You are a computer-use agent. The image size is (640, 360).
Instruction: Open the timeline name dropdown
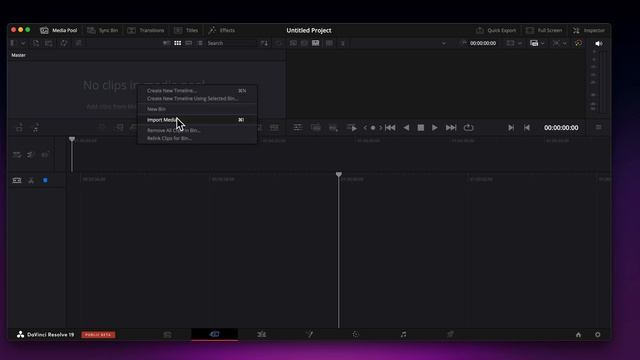(444, 43)
